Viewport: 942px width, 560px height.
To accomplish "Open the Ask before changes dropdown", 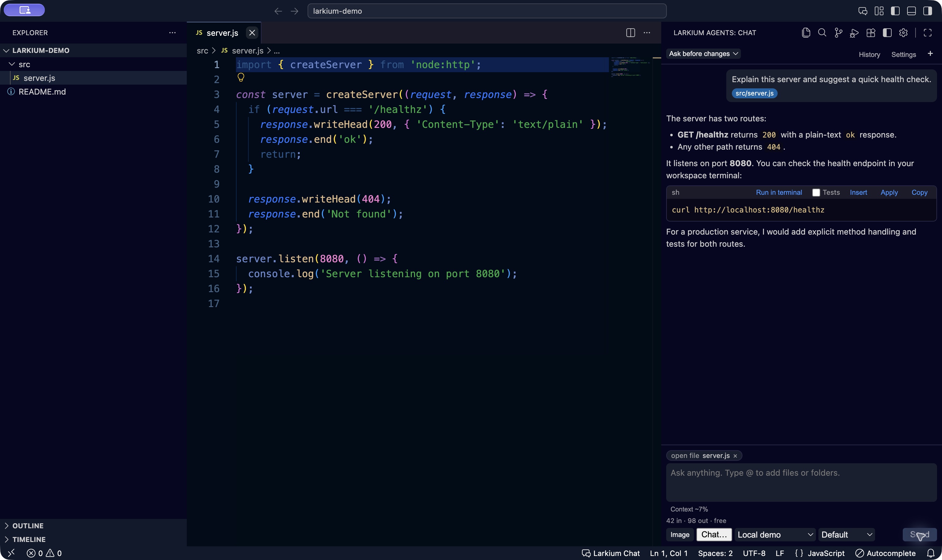I will click(703, 54).
